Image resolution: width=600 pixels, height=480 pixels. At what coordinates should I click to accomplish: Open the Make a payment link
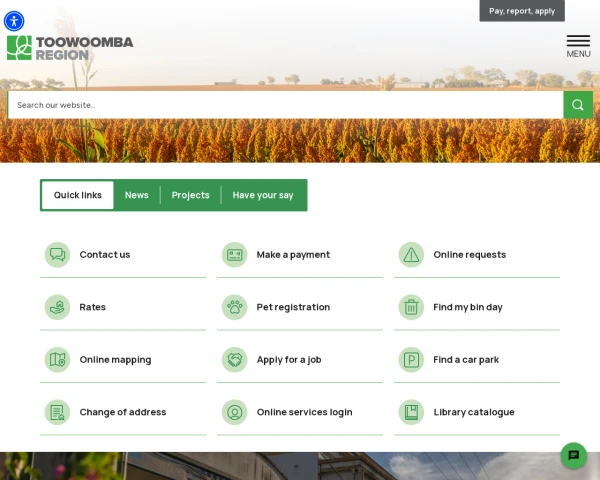point(293,255)
